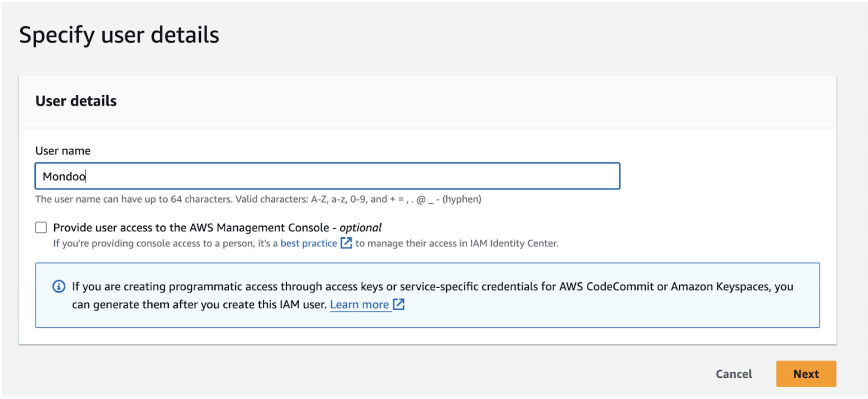The height and width of the screenshot is (399, 868).
Task: Click external-link icon after "Learn more"
Action: pyautogui.click(x=399, y=304)
